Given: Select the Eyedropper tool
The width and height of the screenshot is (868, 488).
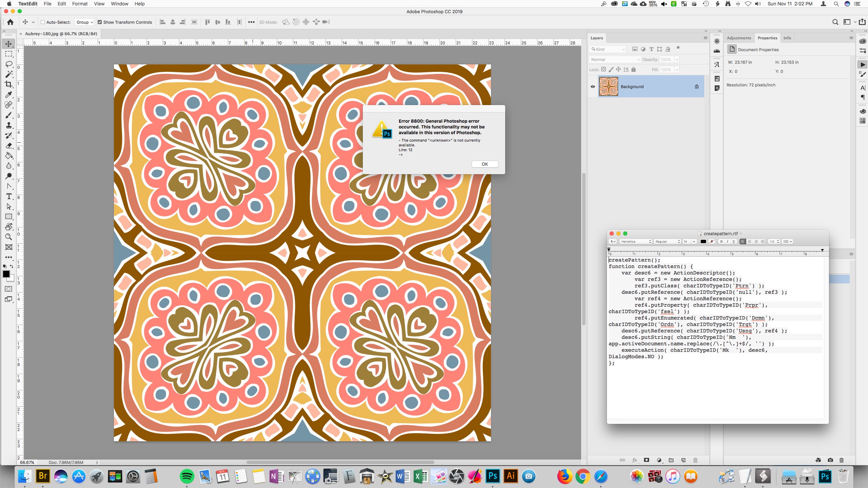Looking at the screenshot, I should 8,95.
